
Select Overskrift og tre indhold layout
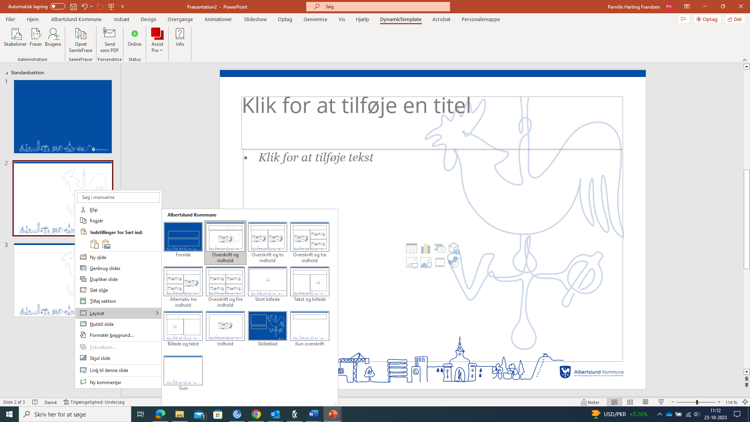309,243
